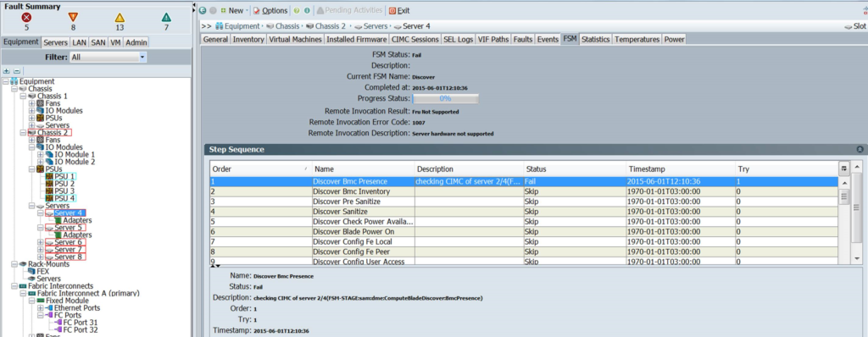868x337 pixels.
Task: Open the SEL Logs tab
Action: point(458,39)
